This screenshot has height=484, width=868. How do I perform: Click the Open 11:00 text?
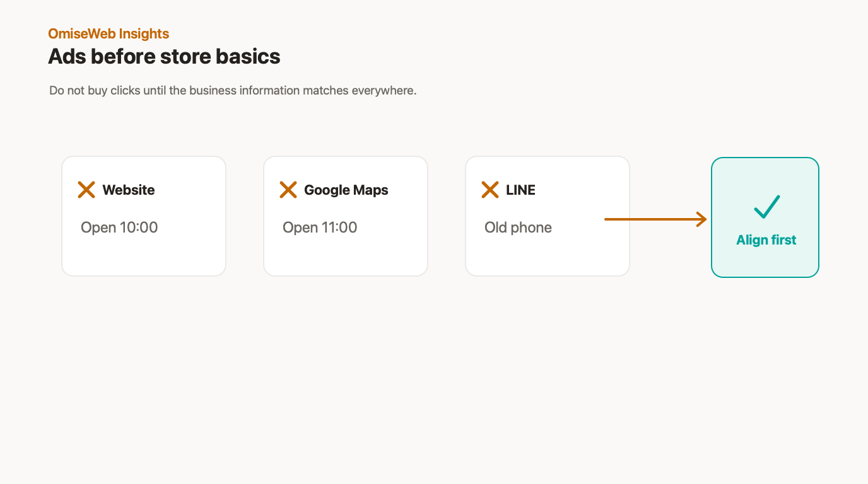pyautogui.click(x=320, y=228)
